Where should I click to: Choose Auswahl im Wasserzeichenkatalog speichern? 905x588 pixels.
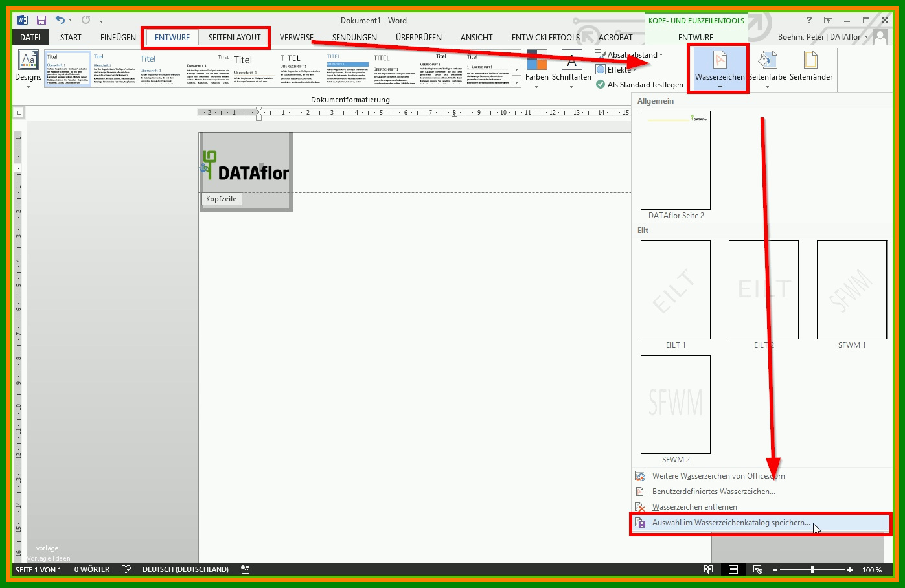click(762, 523)
